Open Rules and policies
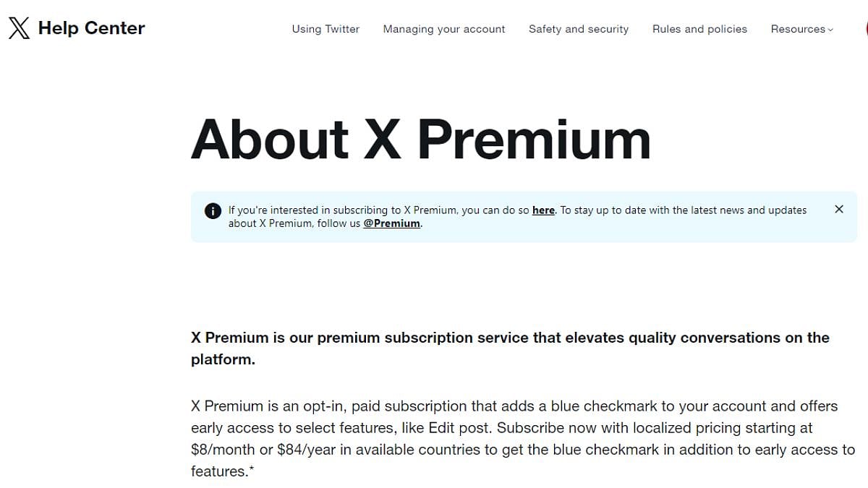 click(699, 29)
